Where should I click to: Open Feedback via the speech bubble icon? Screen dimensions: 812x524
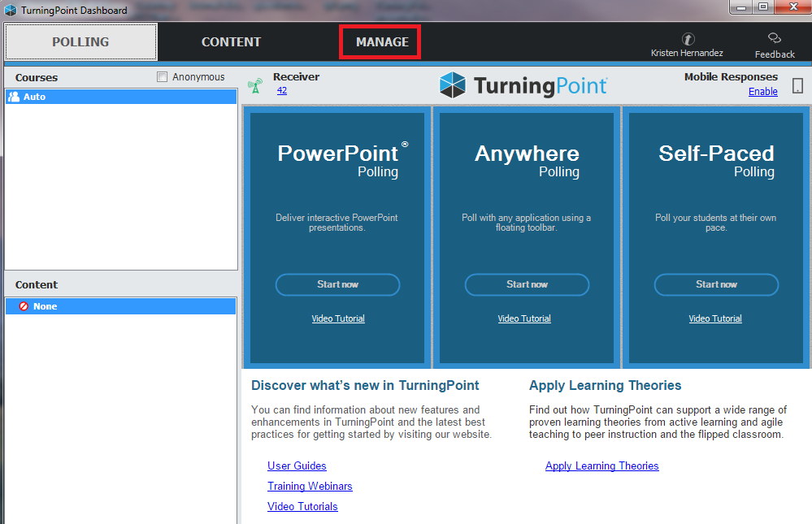[x=774, y=38]
